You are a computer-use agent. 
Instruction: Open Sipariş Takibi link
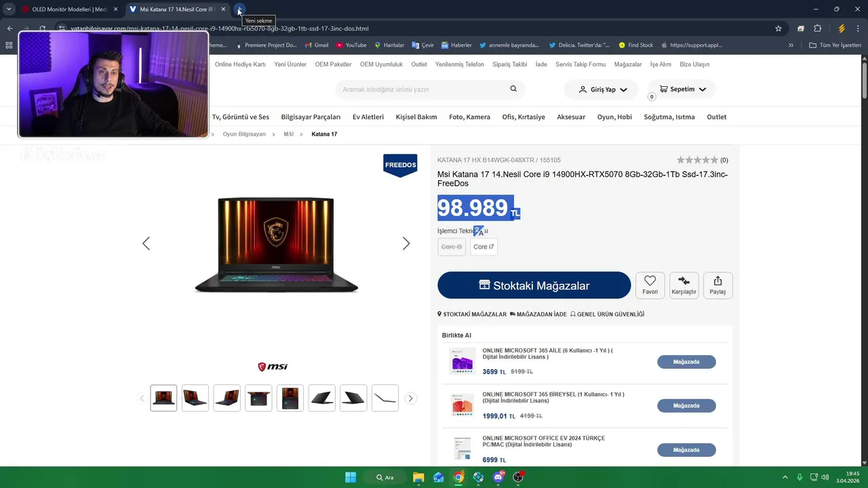[x=509, y=64]
